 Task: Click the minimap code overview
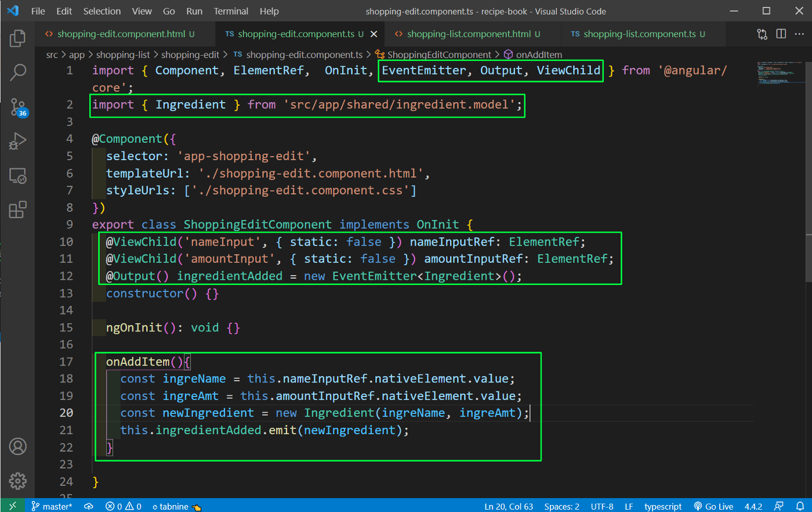(x=780, y=74)
